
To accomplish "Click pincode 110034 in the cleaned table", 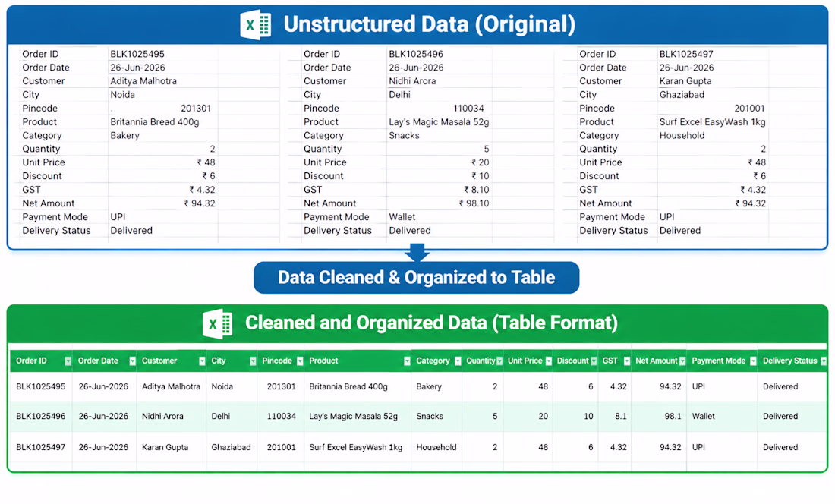I will (281, 417).
